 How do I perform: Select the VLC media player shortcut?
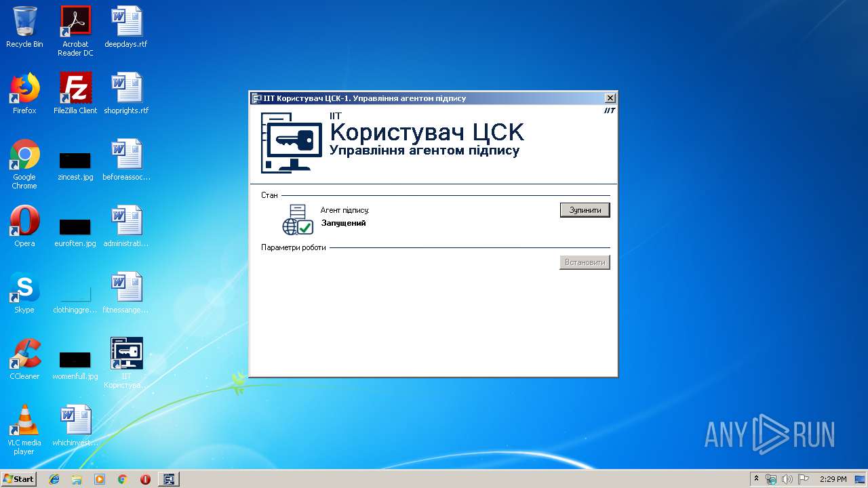(x=24, y=430)
